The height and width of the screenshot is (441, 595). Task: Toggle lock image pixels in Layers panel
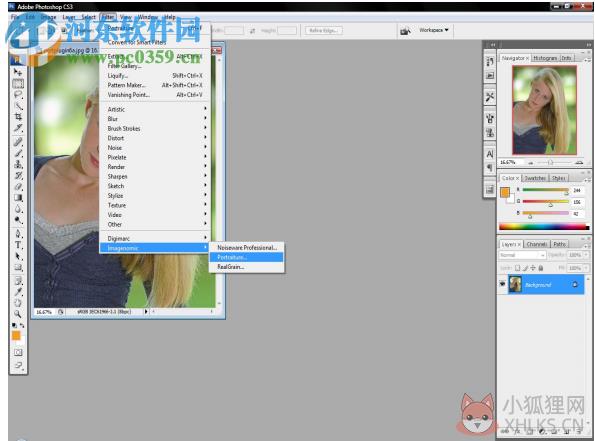tap(526, 268)
